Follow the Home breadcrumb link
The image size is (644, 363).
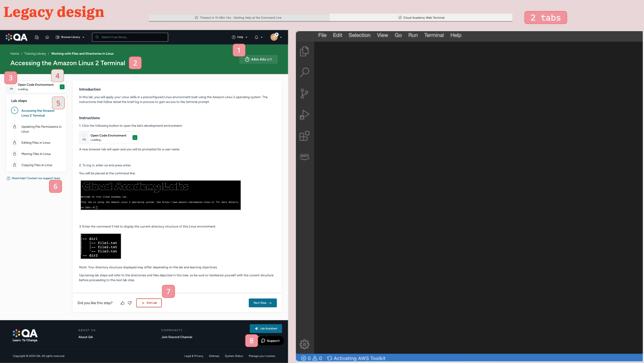pyautogui.click(x=15, y=54)
